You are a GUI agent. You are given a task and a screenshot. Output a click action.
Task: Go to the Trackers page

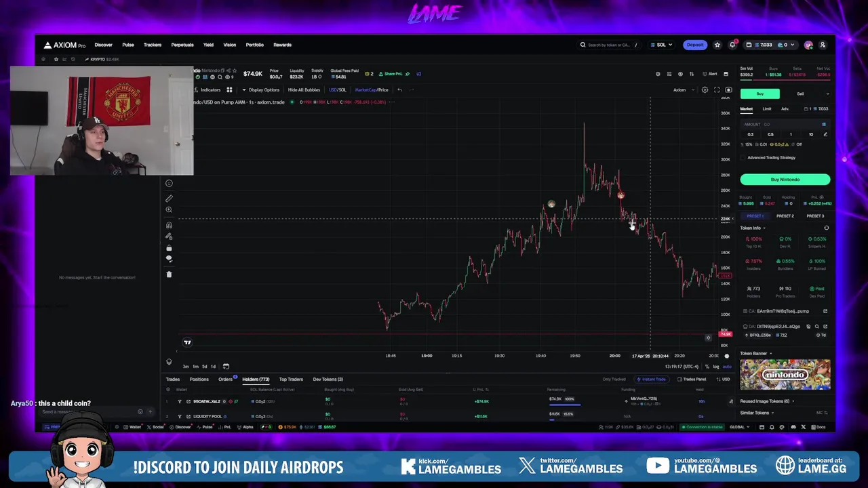click(x=152, y=45)
